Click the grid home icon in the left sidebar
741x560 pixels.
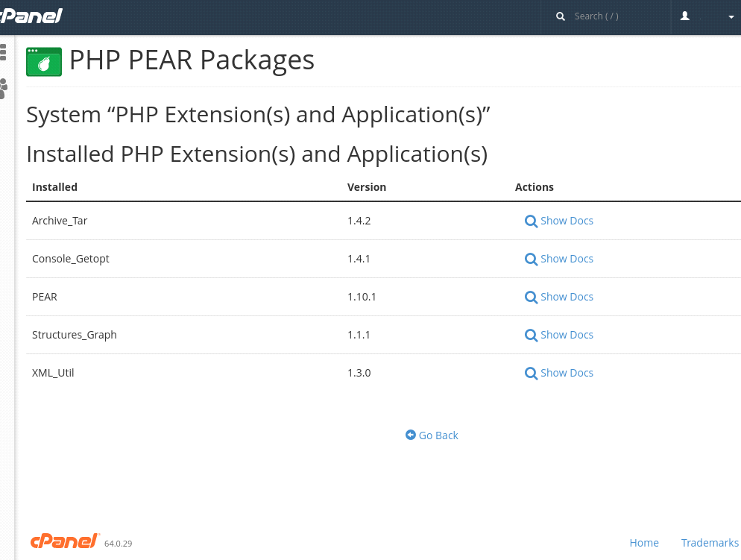3,52
